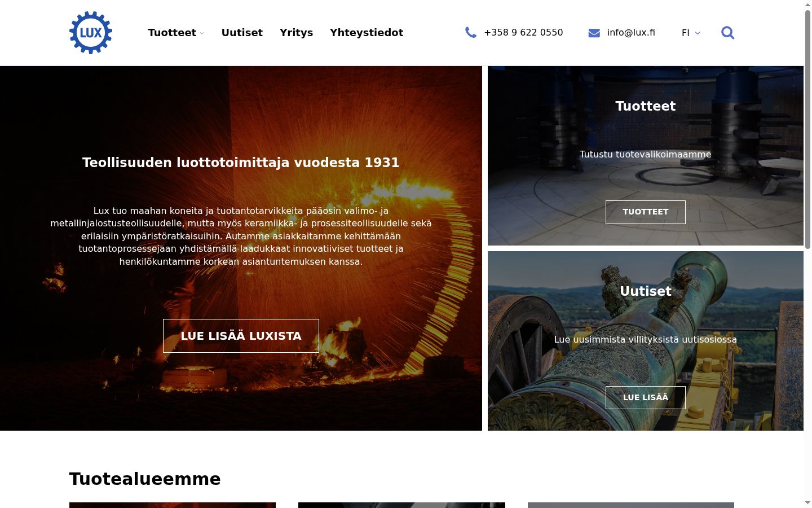
Task: Open the Yritys menu item
Action: pyautogui.click(x=297, y=33)
